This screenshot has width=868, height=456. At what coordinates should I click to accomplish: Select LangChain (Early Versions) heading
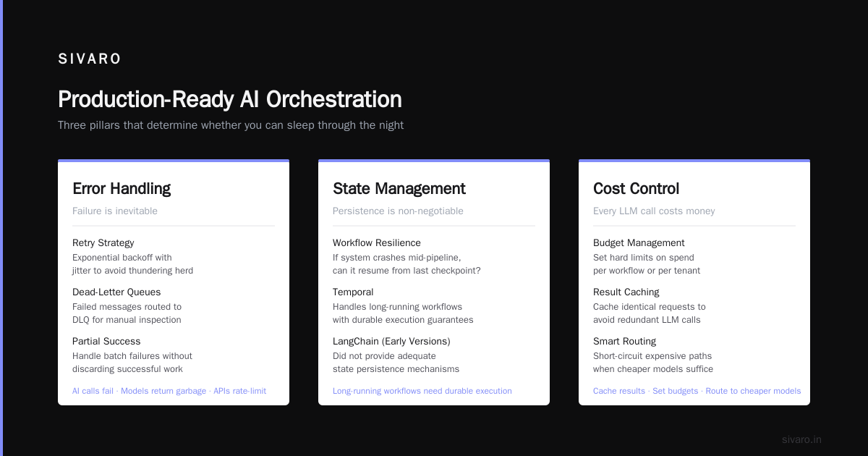pos(391,342)
